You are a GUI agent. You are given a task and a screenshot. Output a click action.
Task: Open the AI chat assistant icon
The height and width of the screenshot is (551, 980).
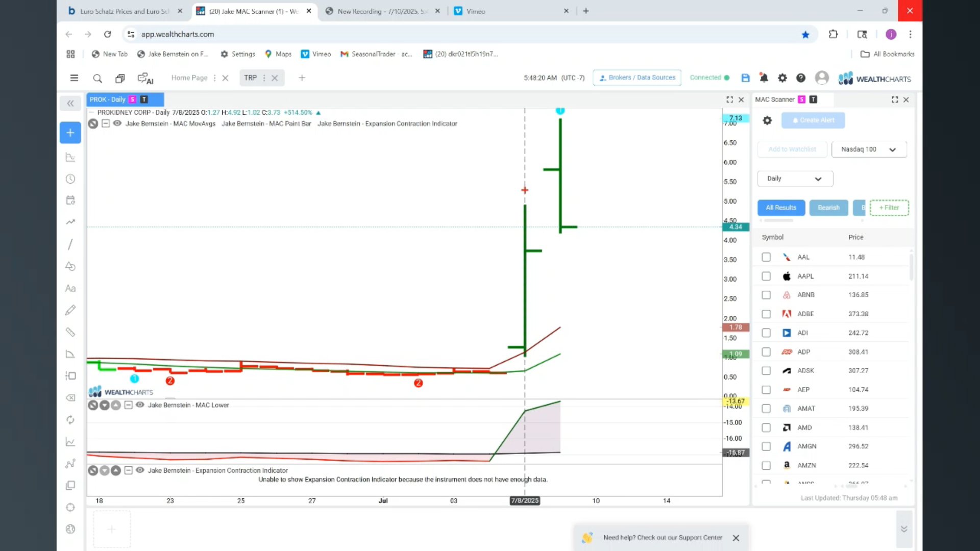pyautogui.click(x=145, y=79)
